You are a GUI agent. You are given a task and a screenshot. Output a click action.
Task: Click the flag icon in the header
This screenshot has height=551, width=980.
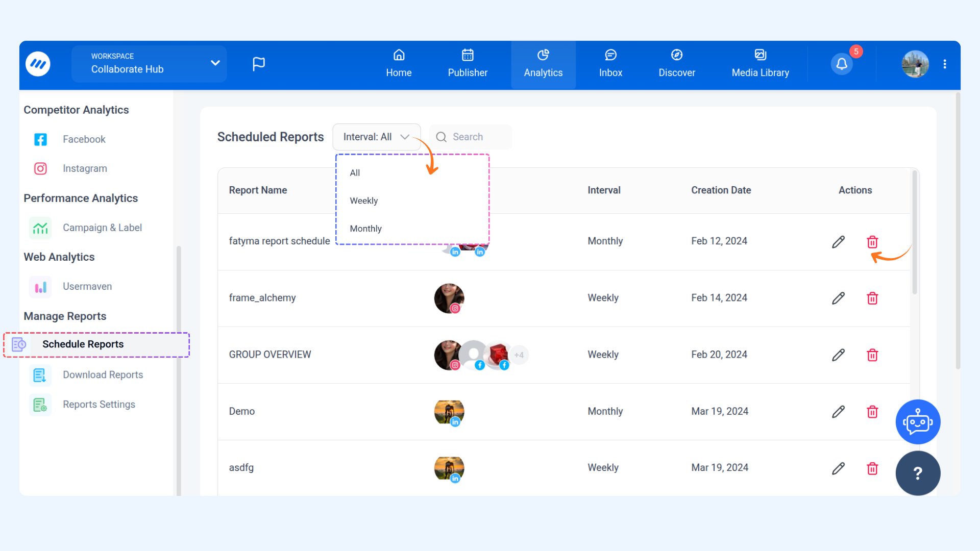pos(259,64)
